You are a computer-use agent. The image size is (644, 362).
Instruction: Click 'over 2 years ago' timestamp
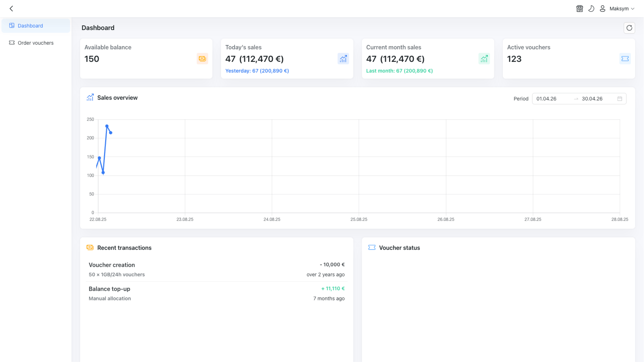point(326,275)
